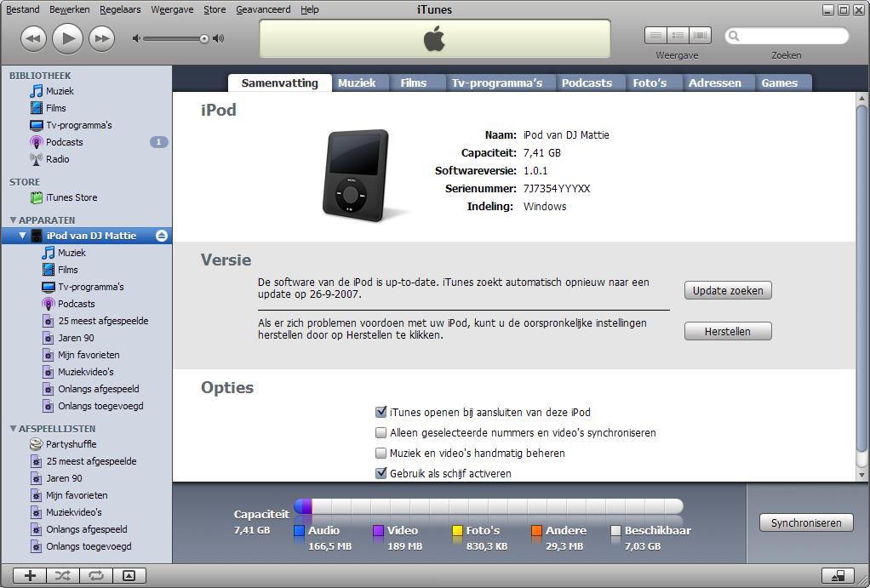Open the Geavanceerd menu
Image resolution: width=870 pixels, height=588 pixels.
(x=263, y=9)
